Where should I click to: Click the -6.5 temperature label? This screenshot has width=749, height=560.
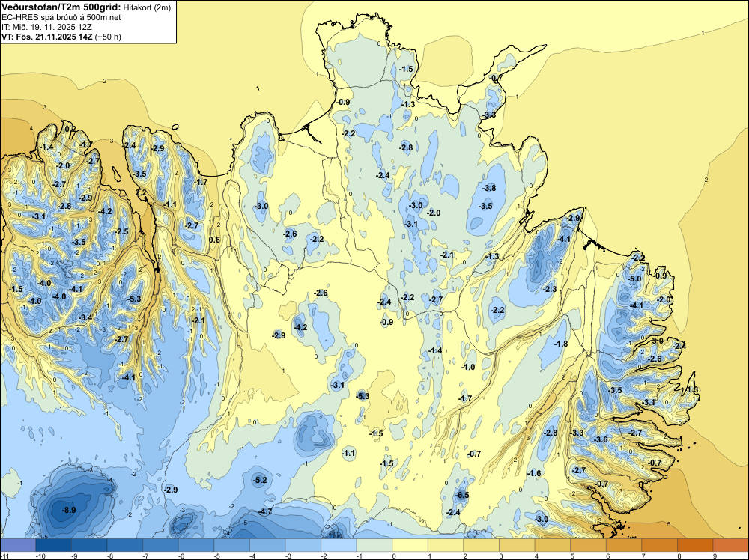(462, 495)
